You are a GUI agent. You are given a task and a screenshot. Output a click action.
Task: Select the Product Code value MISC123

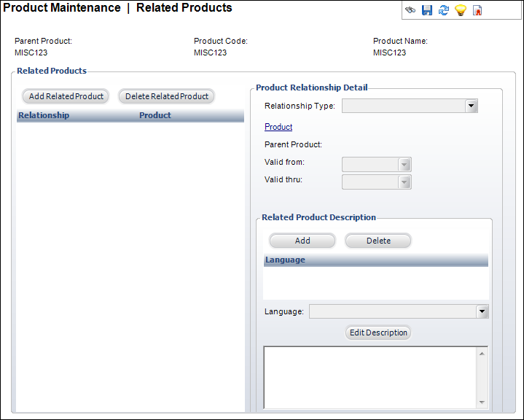(210, 52)
